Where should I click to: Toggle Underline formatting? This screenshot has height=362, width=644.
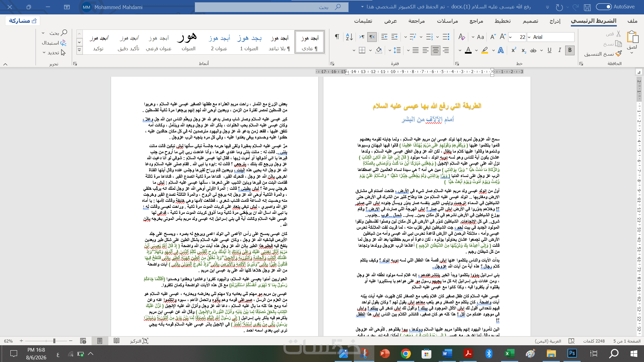click(x=549, y=50)
